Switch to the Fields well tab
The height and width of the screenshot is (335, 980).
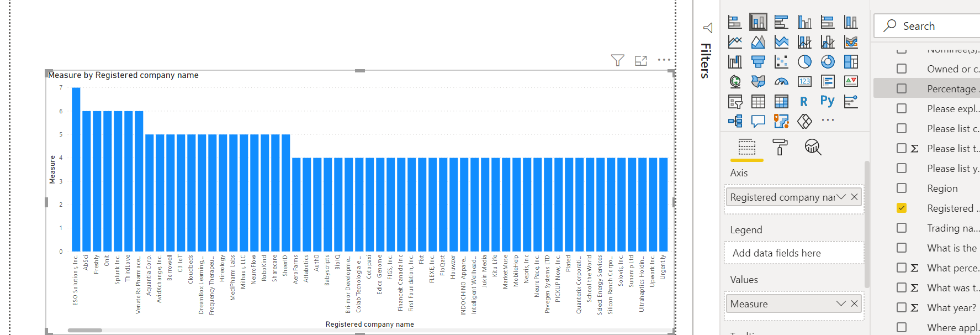[x=747, y=147]
